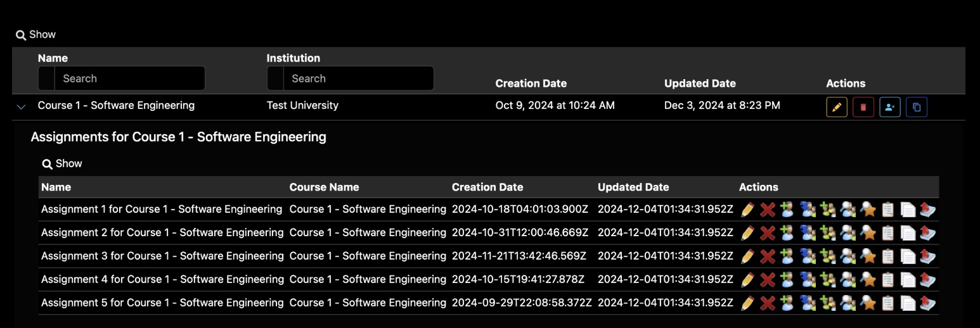Viewport: 980px width, 328px height.
Task: Focus the Institution search field
Action: [x=358, y=79]
